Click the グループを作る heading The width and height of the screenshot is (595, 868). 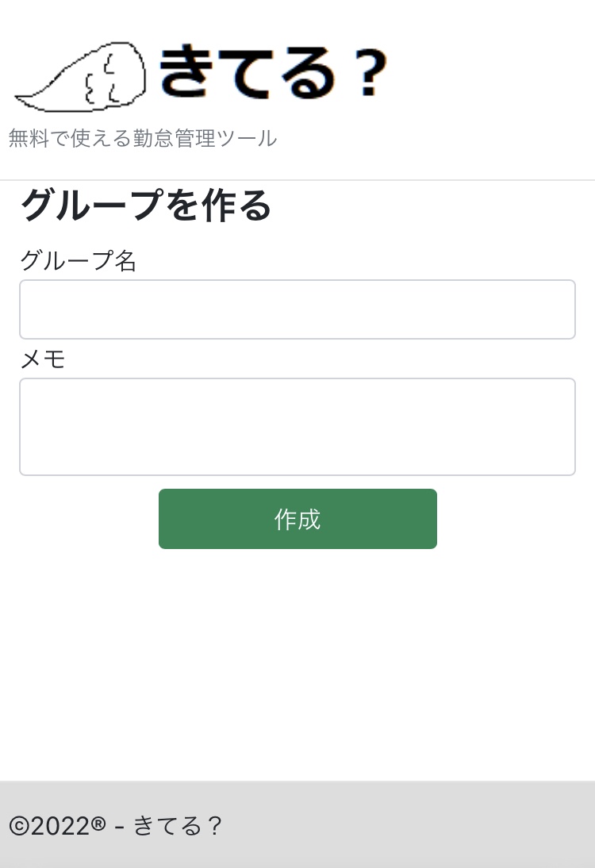[x=146, y=205]
